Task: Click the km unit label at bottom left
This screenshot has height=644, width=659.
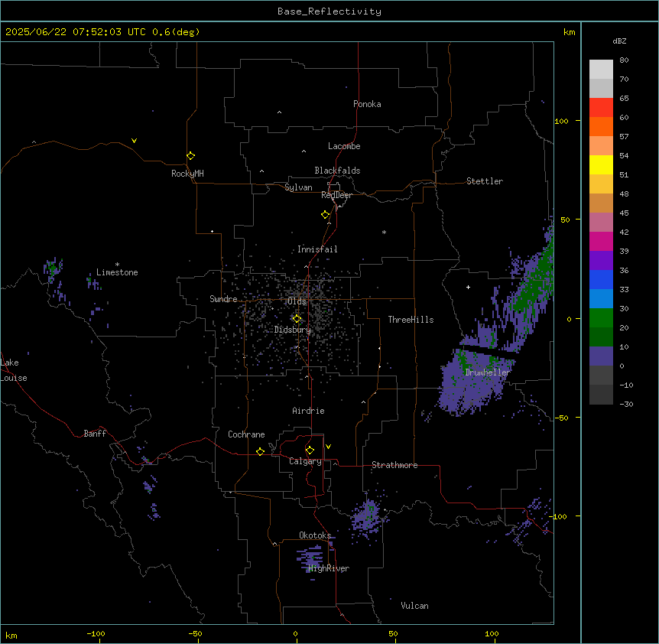Action: 11,635
